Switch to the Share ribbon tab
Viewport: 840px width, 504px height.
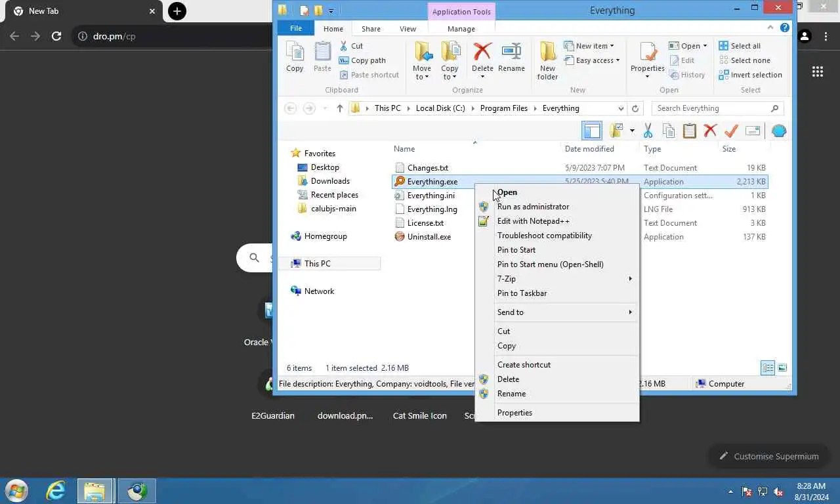371,29
